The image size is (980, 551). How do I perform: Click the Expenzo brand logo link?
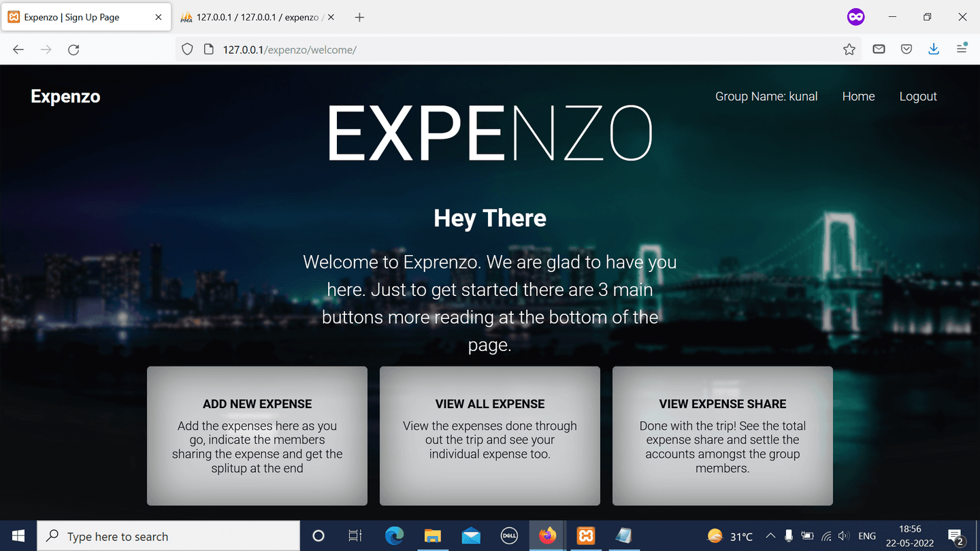(65, 97)
